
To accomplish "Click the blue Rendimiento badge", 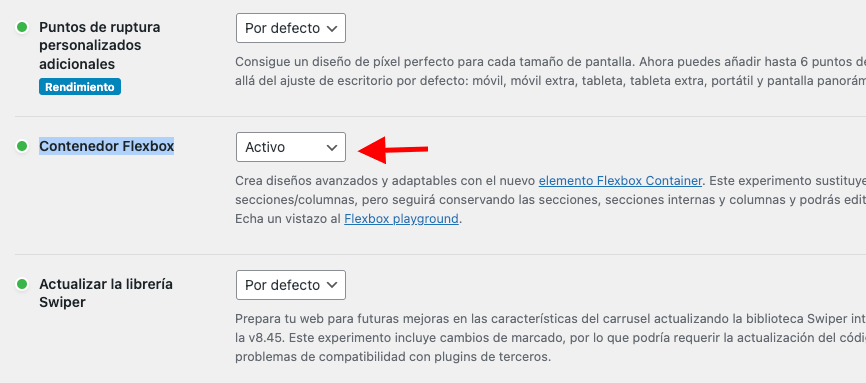I will click(80, 87).
